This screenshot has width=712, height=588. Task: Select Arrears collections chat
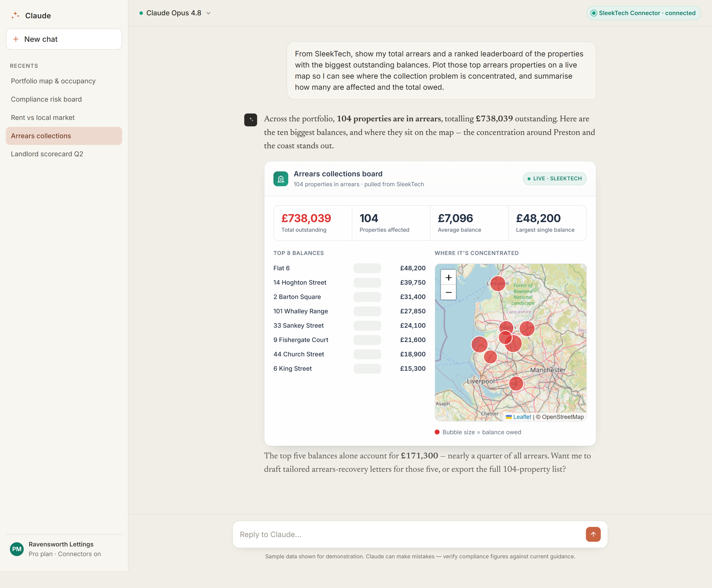tap(64, 136)
